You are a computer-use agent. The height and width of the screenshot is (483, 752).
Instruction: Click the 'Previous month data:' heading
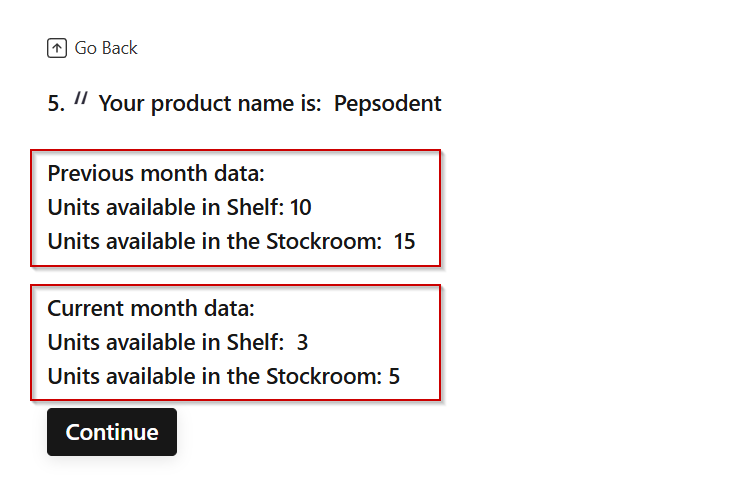point(156,173)
